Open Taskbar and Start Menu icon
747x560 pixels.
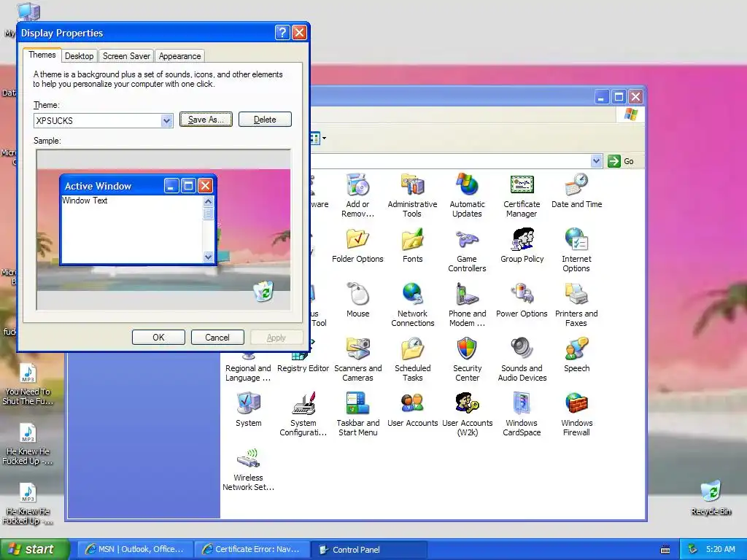pos(357,415)
